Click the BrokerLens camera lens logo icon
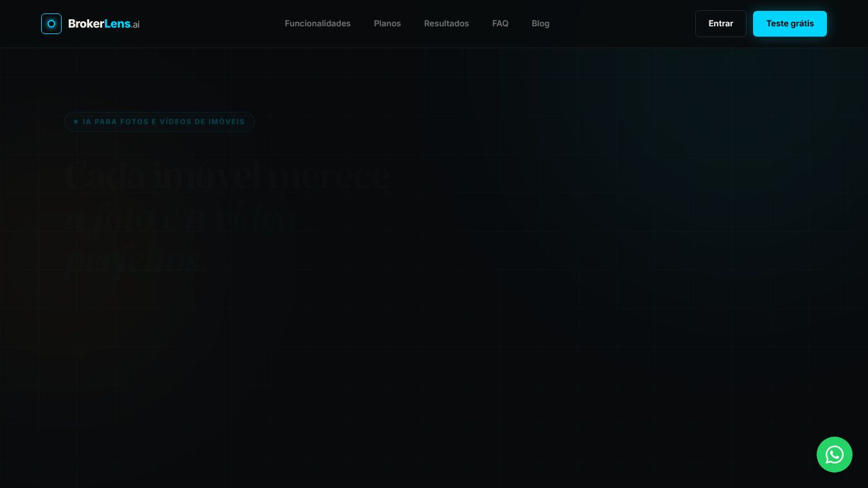This screenshot has width=868, height=488. pyautogui.click(x=51, y=24)
